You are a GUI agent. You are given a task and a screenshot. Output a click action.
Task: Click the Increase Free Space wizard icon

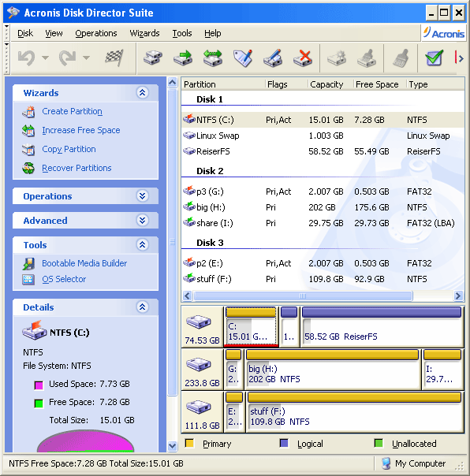pyautogui.click(x=28, y=131)
